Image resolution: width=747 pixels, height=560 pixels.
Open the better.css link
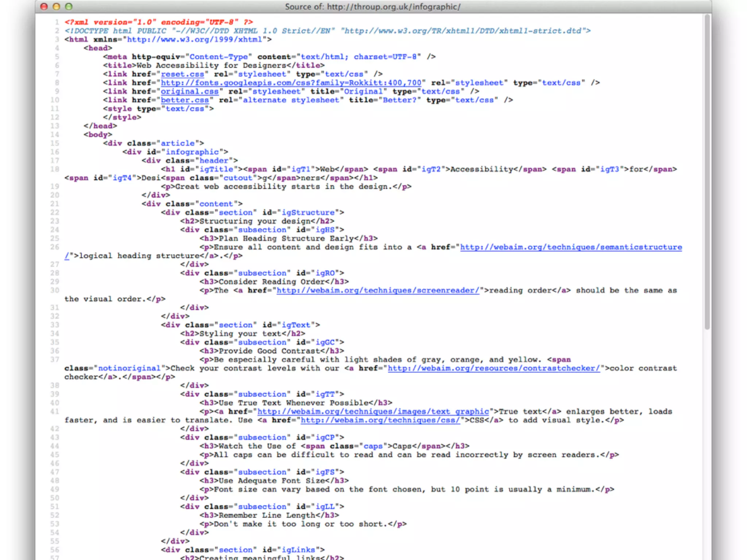[185, 100]
